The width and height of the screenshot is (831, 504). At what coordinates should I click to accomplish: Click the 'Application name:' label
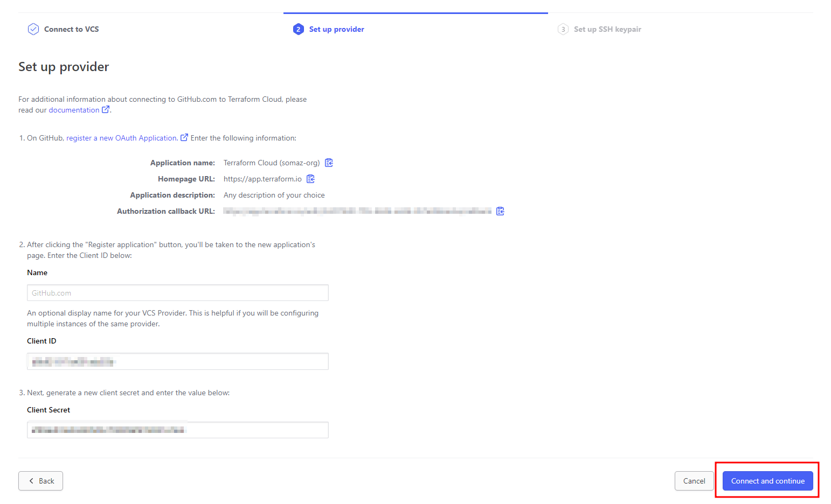click(x=183, y=163)
